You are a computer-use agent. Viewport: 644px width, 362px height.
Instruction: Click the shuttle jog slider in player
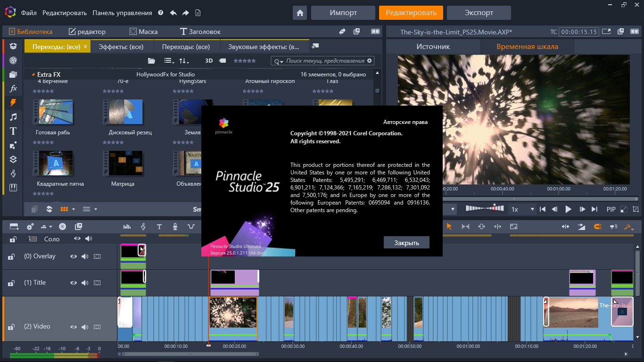[x=484, y=208]
